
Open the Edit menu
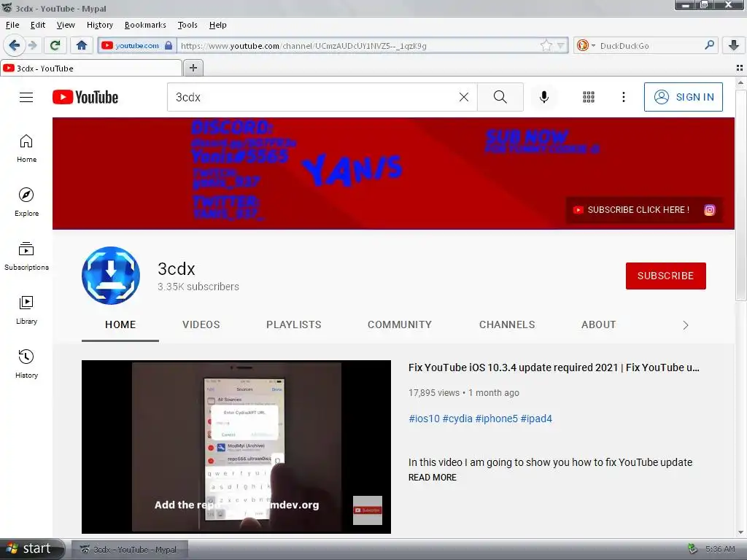38,25
